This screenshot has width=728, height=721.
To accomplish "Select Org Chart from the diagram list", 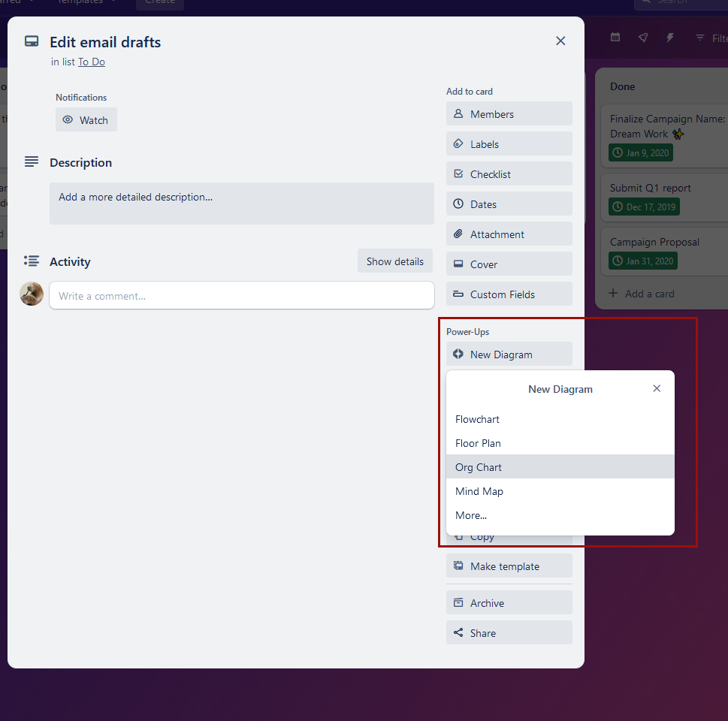I will click(x=478, y=466).
